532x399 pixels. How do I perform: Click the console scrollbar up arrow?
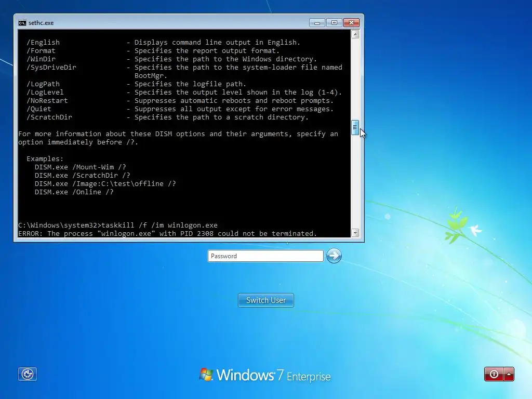point(355,34)
